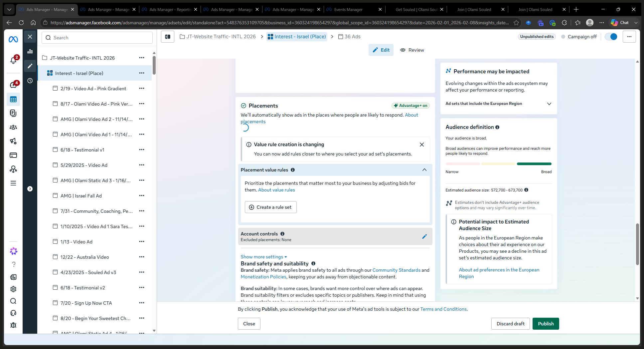The width and height of the screenshot is (644, 349).
Task: Switch the Campaign off toggle
Action: coord(611,37)
